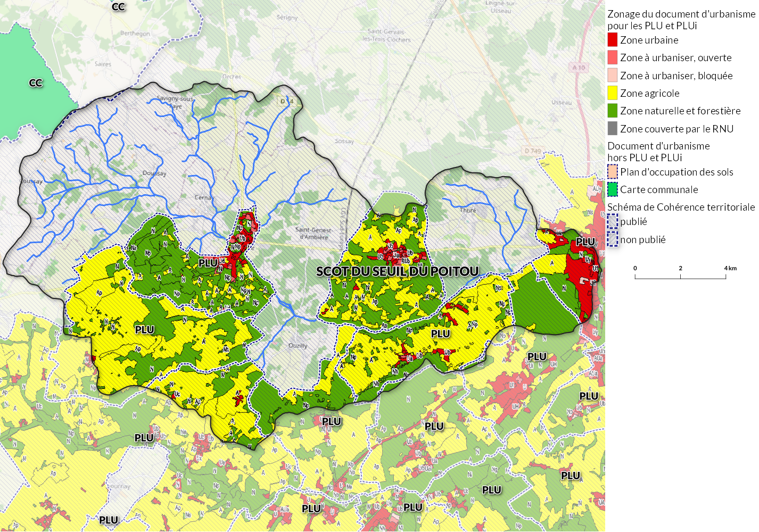Click the 'Sossay' place name
Image resolution: width=759 pixels, height=532 pixels.
(x=344, y=142)
